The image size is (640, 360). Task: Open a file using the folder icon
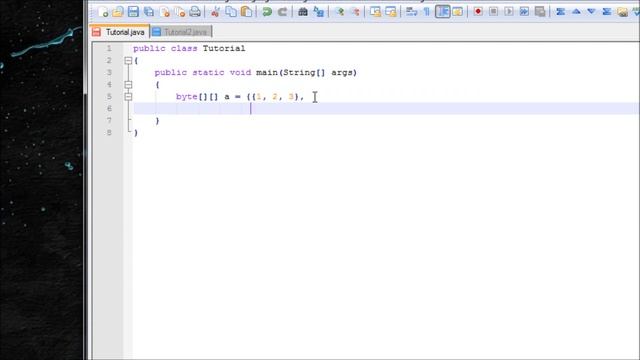(x=118, y=11)
